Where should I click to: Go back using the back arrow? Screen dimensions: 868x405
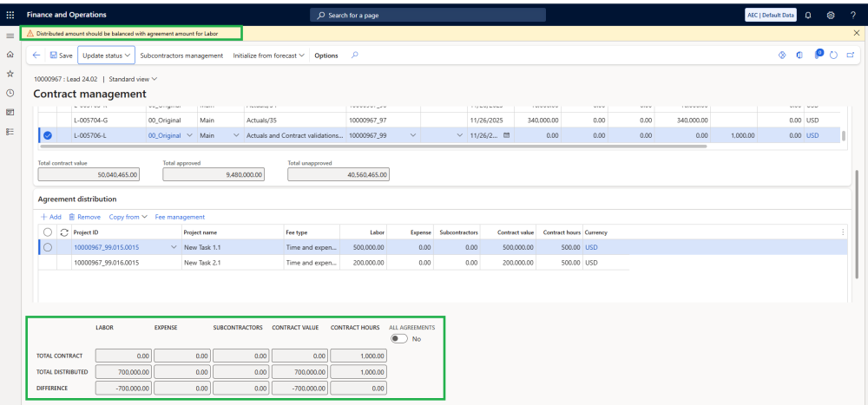click(36, 55)
